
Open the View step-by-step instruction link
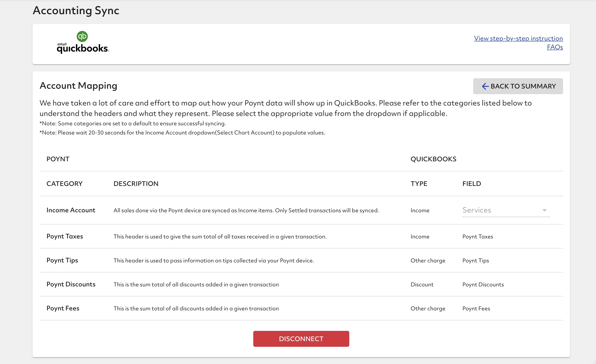(518, 38)
